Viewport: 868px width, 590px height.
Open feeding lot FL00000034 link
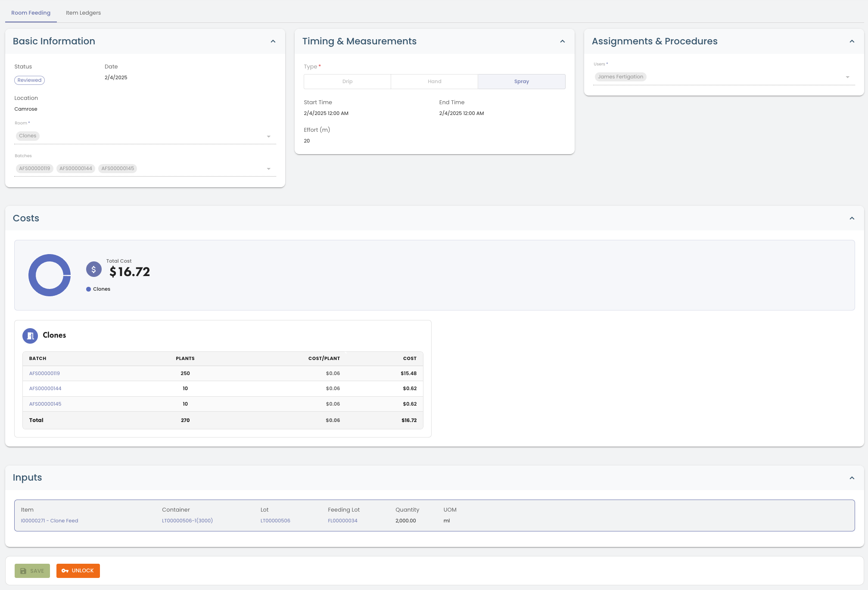coord(342,521)
